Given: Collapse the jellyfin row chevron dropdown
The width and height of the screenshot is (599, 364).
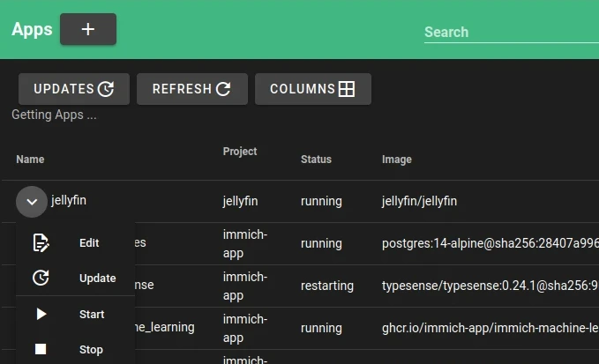Looking at the screenshot, I should 32,202.
